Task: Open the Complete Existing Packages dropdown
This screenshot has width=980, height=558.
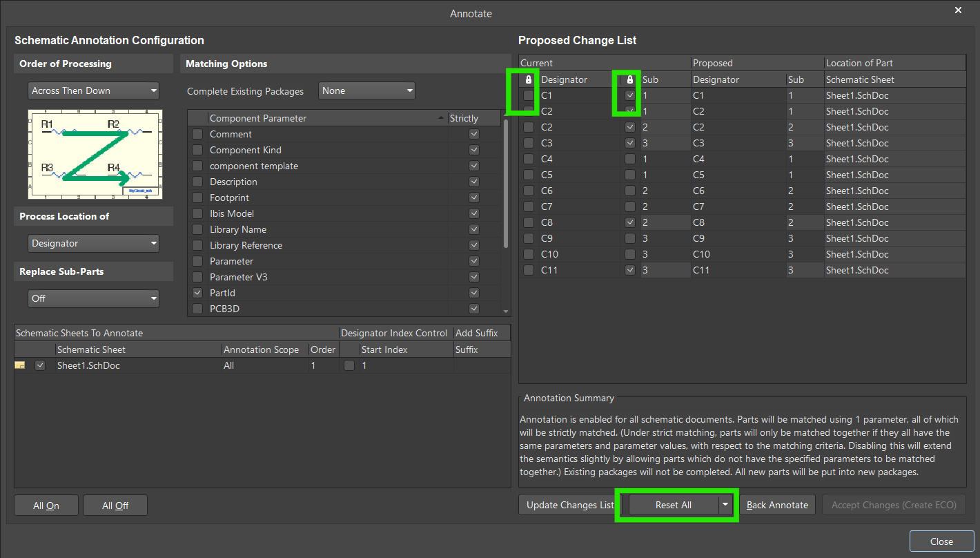Action: pos(366,90)
